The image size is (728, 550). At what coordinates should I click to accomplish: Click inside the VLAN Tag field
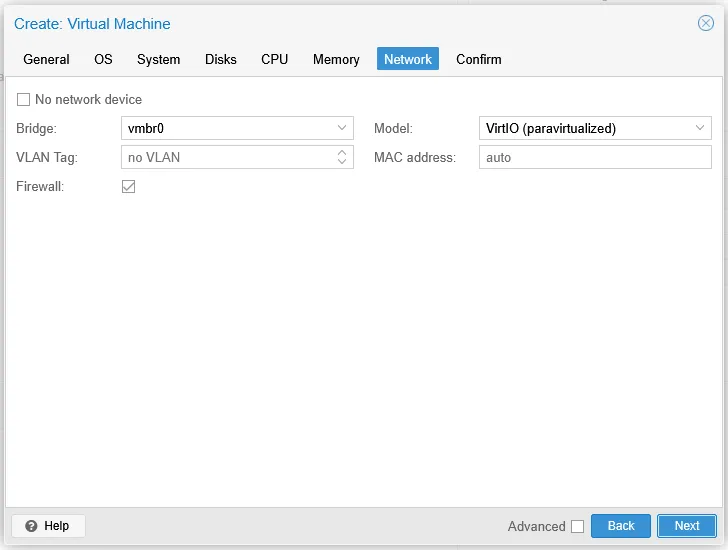tap(225, 157)
